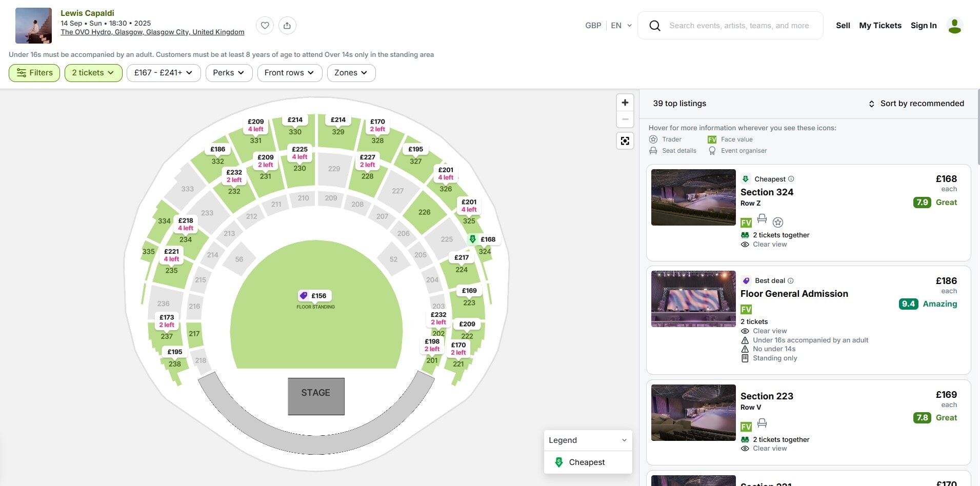Click purple best deal tag on floor standing
This screenshot has height=486, width=980.
pyautogui.click(x=304, y=295)
